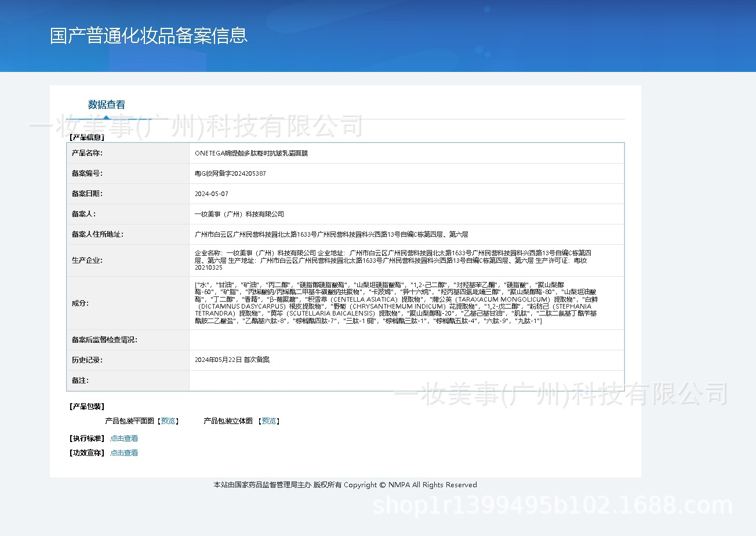
Task: Open the 数据查看 tab
Action: point(107,105)
